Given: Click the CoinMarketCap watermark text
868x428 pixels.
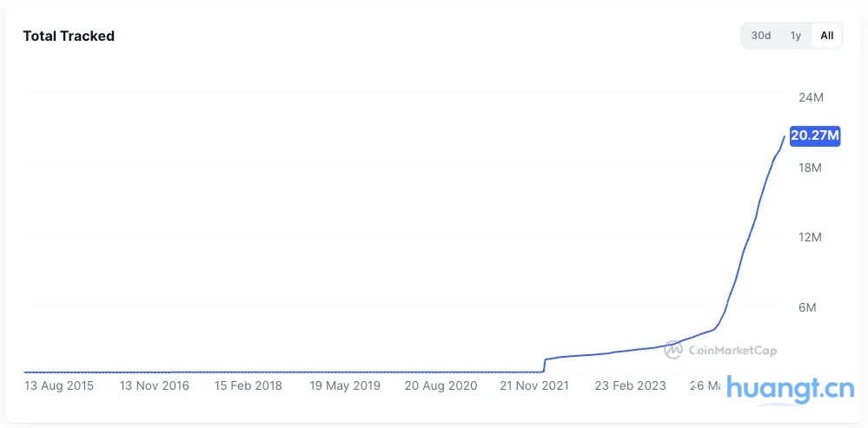Looking at the screenshot, I should tap(732, 351).
